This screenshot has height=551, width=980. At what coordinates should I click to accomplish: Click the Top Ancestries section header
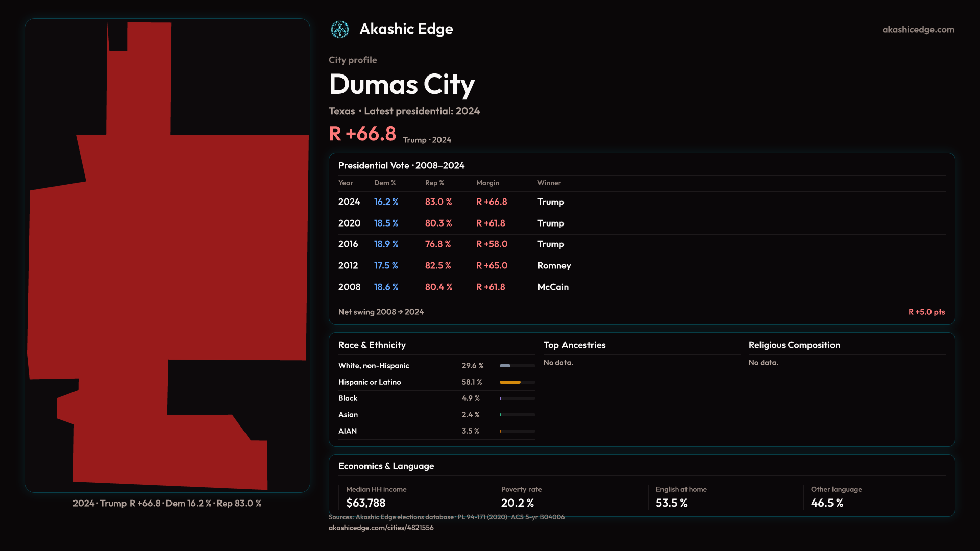[574, 345]
